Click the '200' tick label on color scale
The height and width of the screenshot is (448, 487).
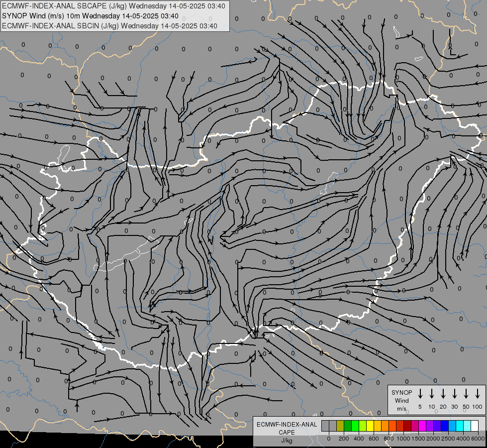tap(344, 439)
